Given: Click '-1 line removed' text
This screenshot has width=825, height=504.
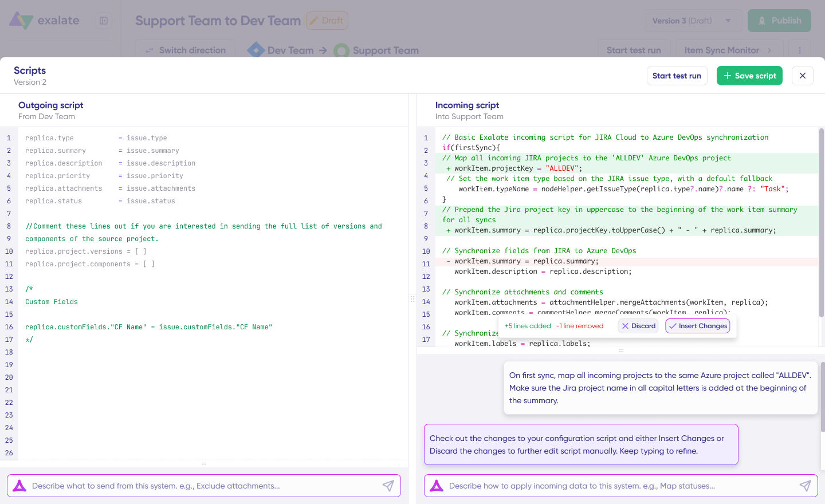Looking at the screenshot, I should [x=580, y=326].
